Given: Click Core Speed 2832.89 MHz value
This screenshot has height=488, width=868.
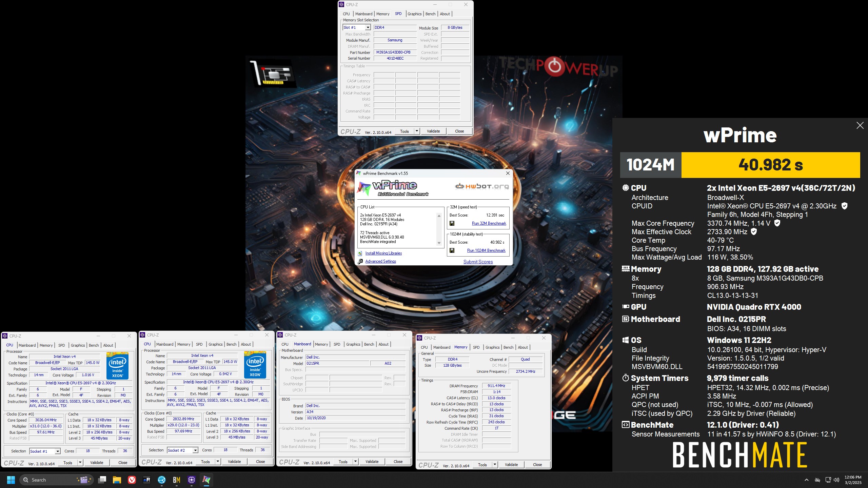Looking at the screenshot, I should tap(183, 419).
